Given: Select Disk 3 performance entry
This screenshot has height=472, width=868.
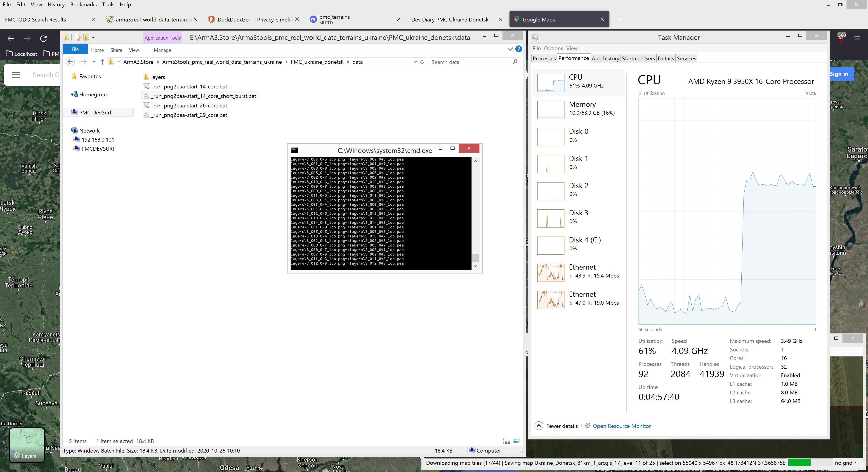Looking at the screenshot, I should 579,218.
